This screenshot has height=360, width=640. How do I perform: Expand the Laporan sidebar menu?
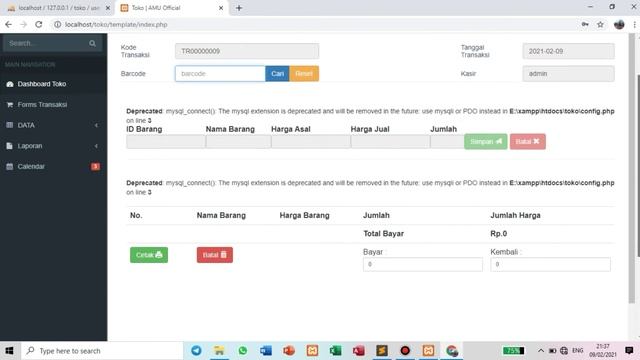click(x=53, y=146)
